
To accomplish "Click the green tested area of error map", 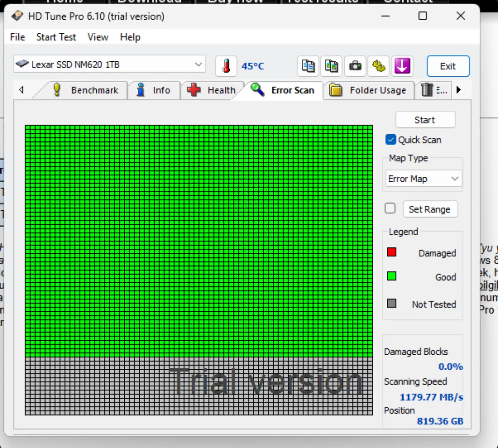I will (x=199, y=241).
